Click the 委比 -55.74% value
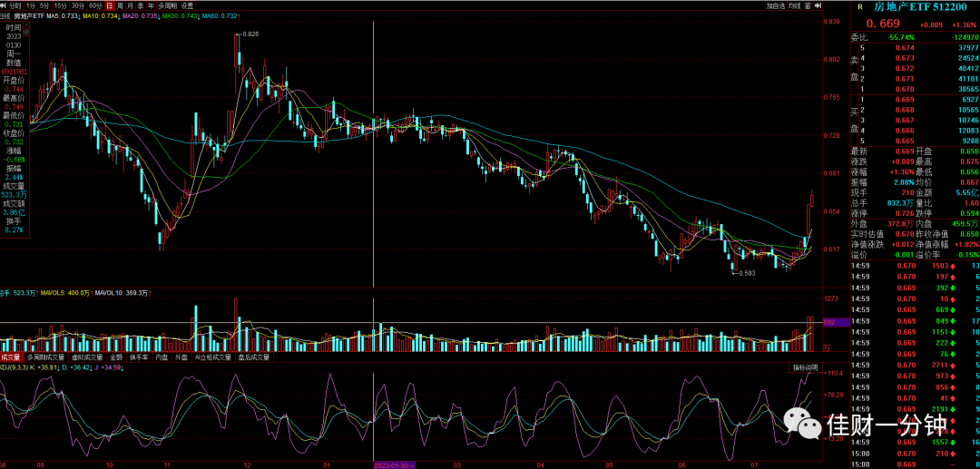The height and width of the screenshot is (469, 980). click(x=901, y=37)
